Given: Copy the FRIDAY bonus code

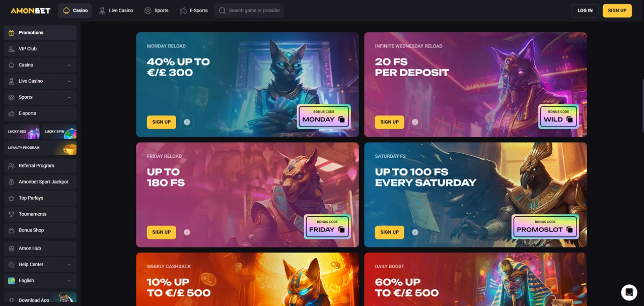Looking at the screenshot, I should (x=341, y=229).
